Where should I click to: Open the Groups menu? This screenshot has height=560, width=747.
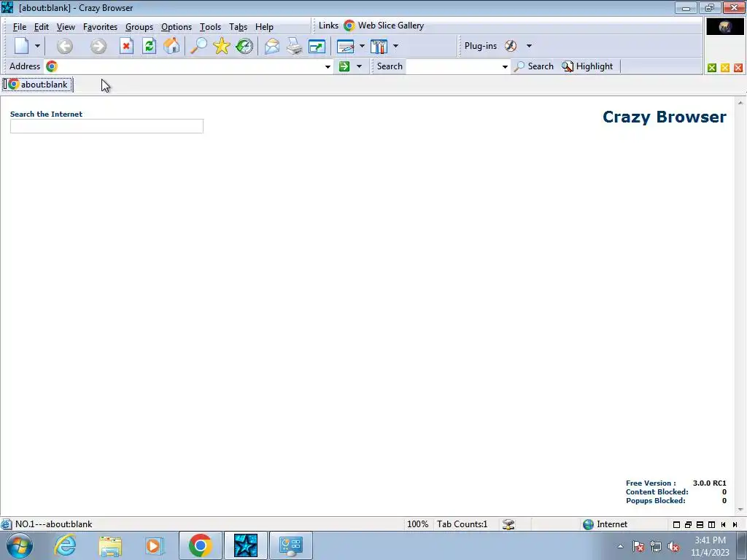coord(139,27)
